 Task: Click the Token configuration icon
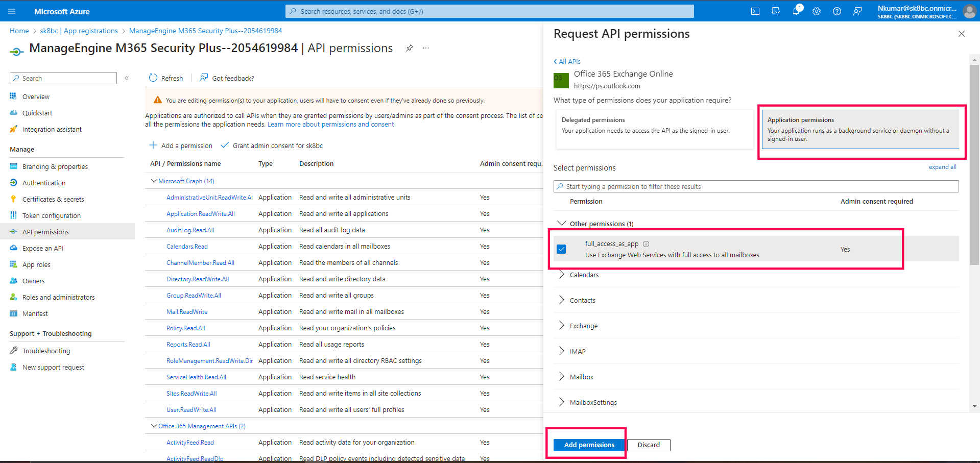(13, 215)
